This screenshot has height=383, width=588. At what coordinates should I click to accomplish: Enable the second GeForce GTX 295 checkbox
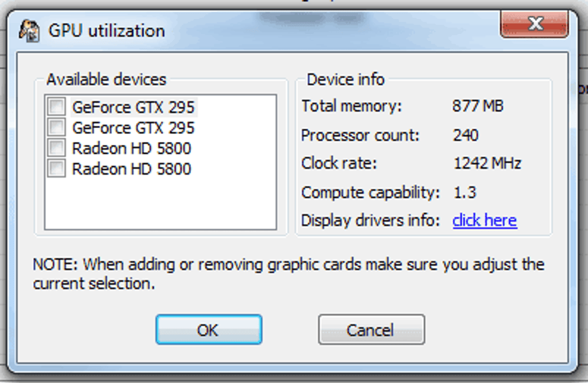[x=56, y=127]
